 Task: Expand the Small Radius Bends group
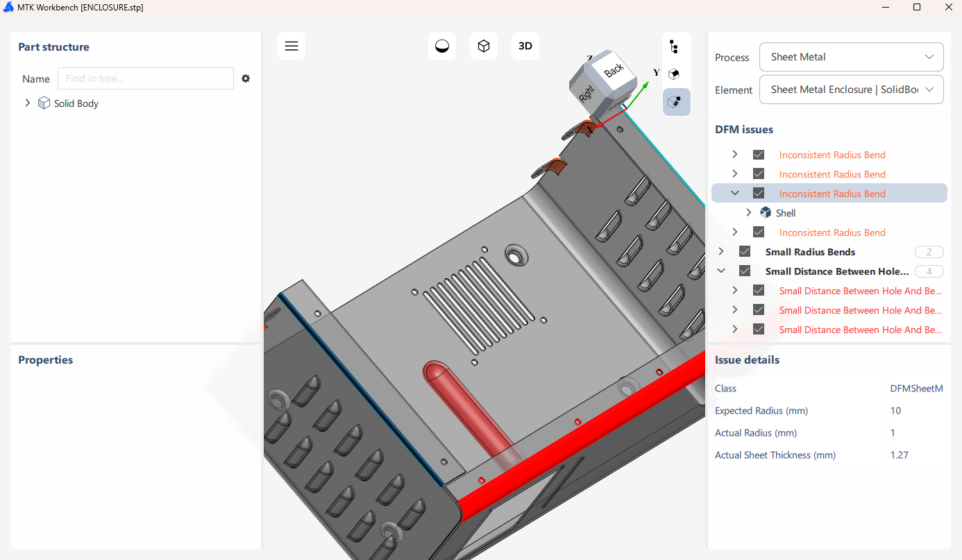(721, 252)
